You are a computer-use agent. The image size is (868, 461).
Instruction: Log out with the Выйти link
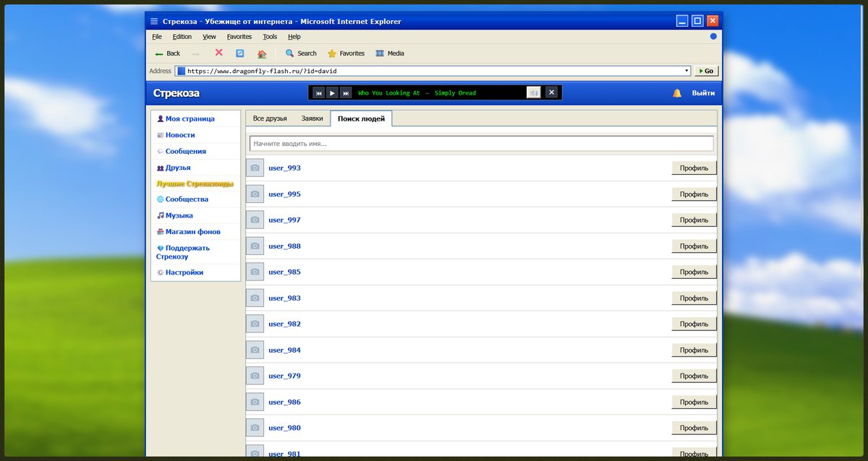pyautogui.click(x=703, y=93)
